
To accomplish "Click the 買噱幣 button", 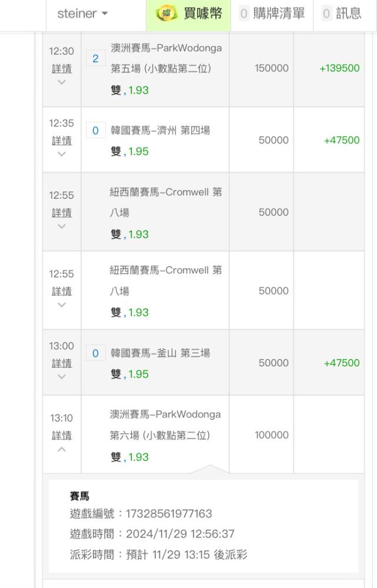I will click(189, 14).
